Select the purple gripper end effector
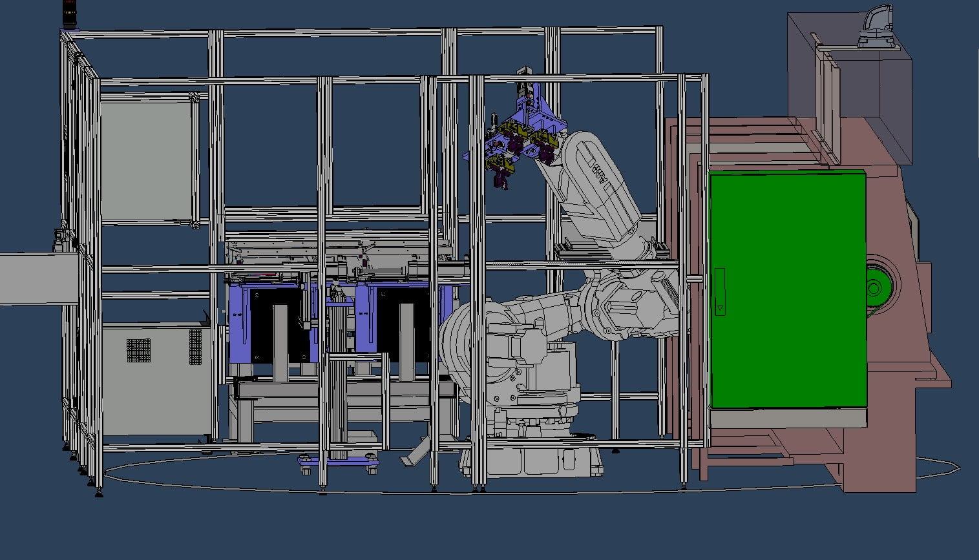Viewport: 979px width, 560px height. 522,141
